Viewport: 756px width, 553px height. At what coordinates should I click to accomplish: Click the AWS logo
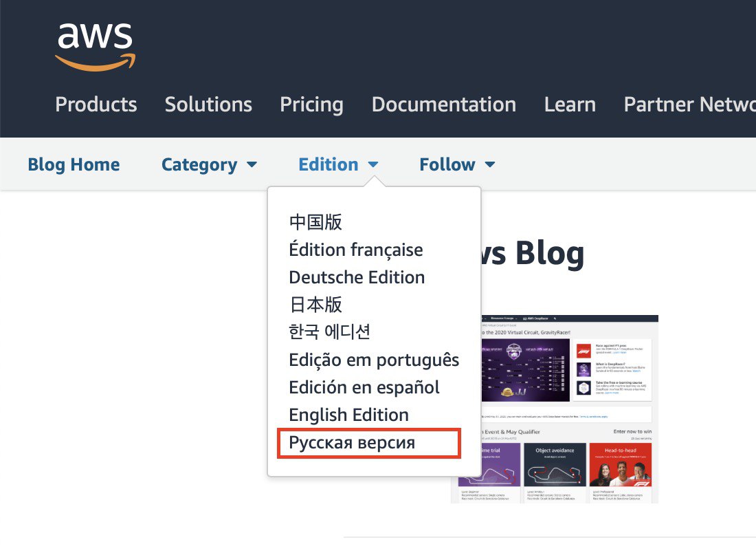(96, 47)
